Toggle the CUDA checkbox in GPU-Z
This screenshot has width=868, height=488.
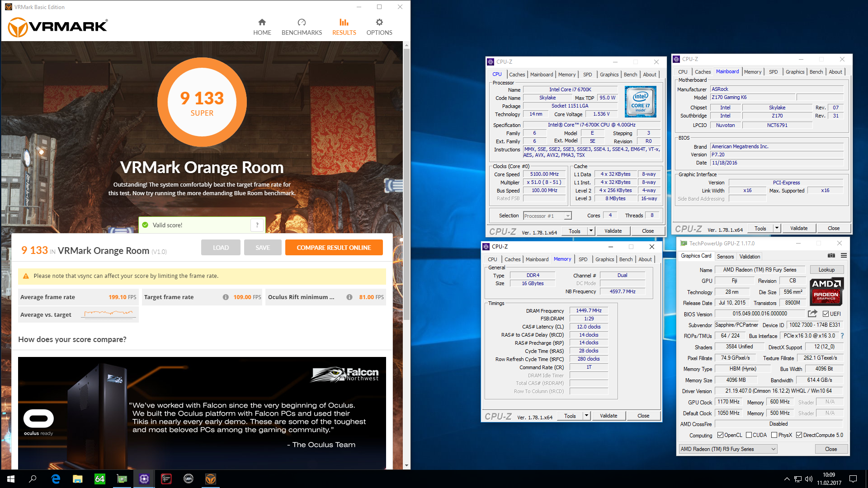(749, 435)
